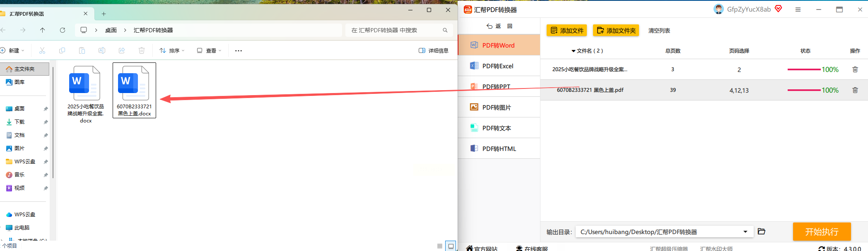Image resolution: width=868 pixels, height=251 pixels.
Task: Select the PDF转文本 tab
Action: pyautogui.click(x=499, y=128)
